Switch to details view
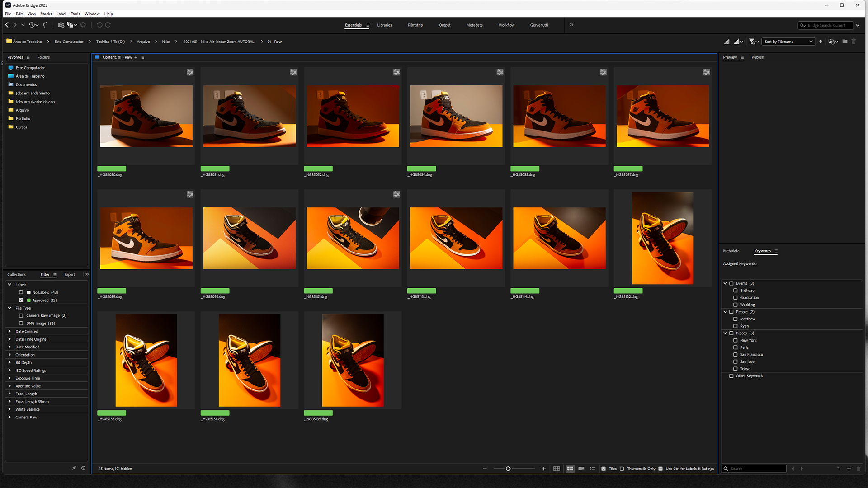The height and width of the screenshot is (488, 868). (581, 469)
